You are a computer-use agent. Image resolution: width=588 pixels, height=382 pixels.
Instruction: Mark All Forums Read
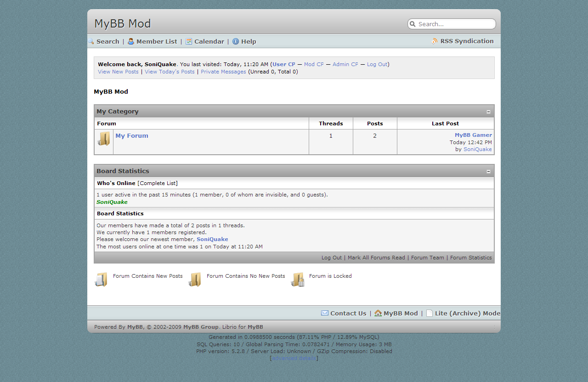[x=376, y=258]
